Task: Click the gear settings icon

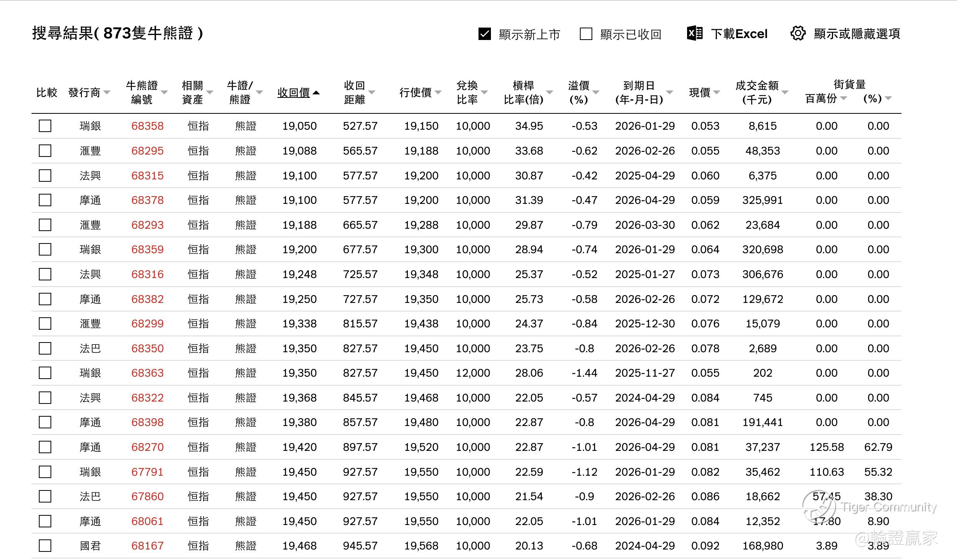Action: tap(798, 34)
